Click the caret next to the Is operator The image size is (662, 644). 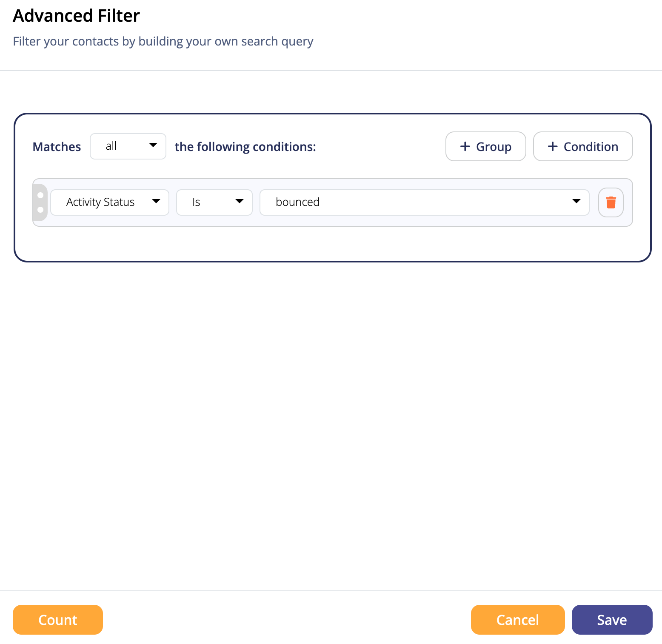(x=240, y=202)
